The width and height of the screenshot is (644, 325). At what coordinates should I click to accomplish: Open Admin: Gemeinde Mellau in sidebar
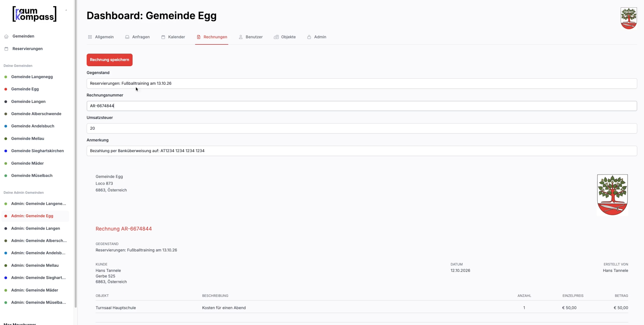click(x=35, y=265)
